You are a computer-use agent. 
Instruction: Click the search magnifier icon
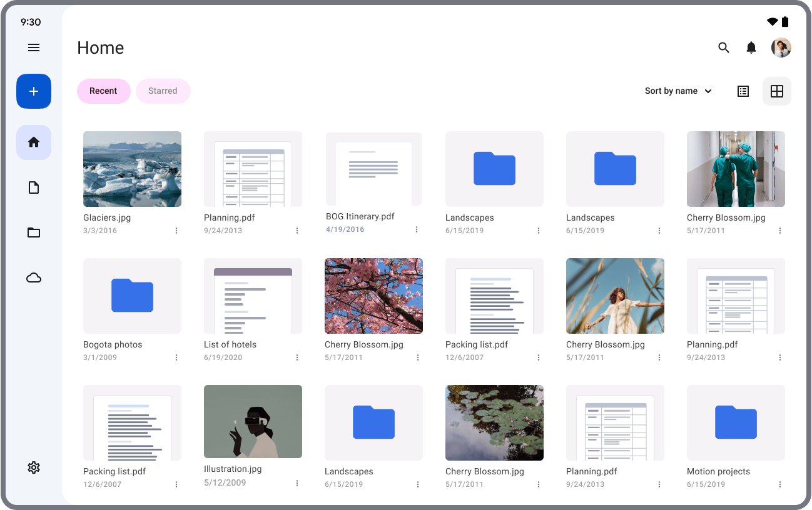[724, 47]
